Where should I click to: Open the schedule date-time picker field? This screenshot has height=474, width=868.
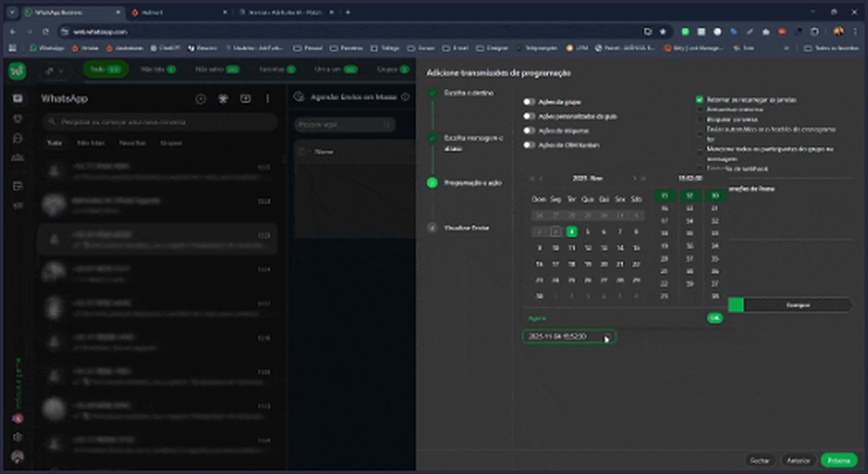569,336
